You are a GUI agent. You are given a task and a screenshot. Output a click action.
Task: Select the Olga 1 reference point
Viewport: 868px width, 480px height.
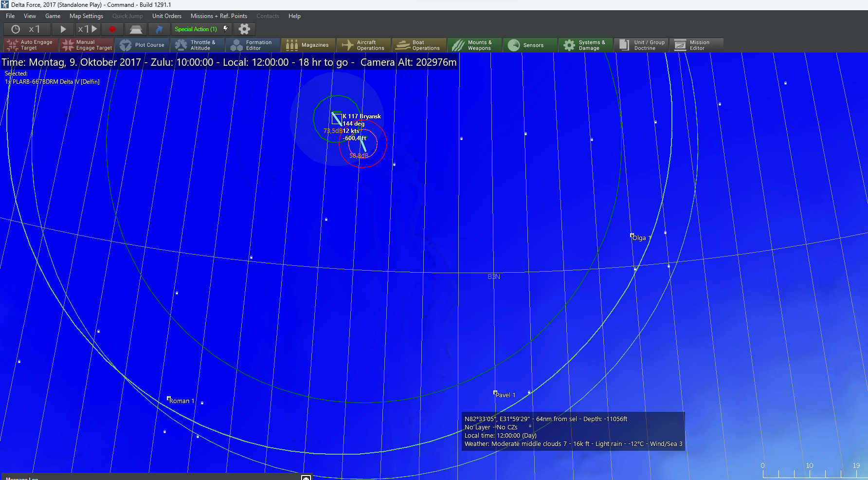click(632, 235)
